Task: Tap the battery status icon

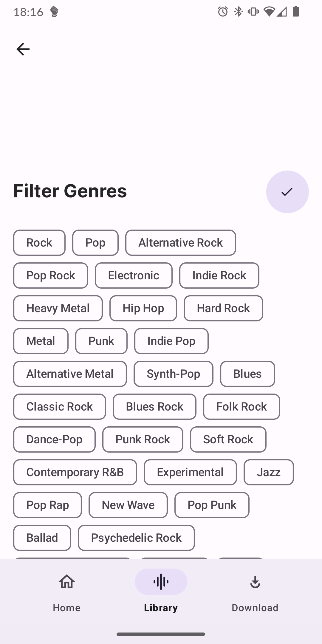Action: (x=296, y=12)
